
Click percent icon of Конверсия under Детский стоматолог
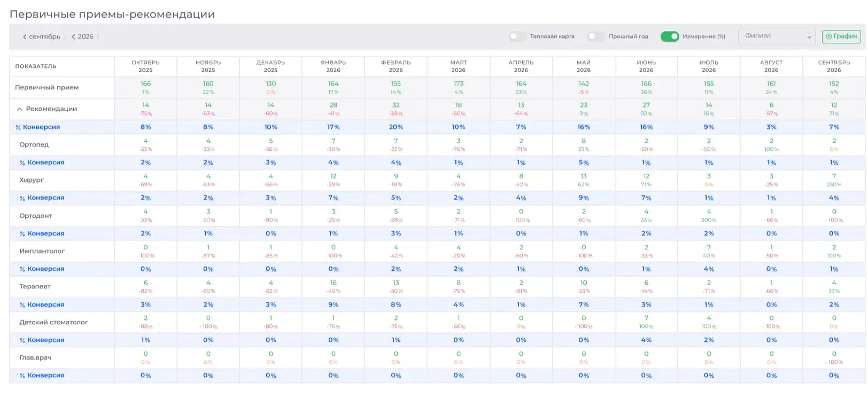(22, 340)
